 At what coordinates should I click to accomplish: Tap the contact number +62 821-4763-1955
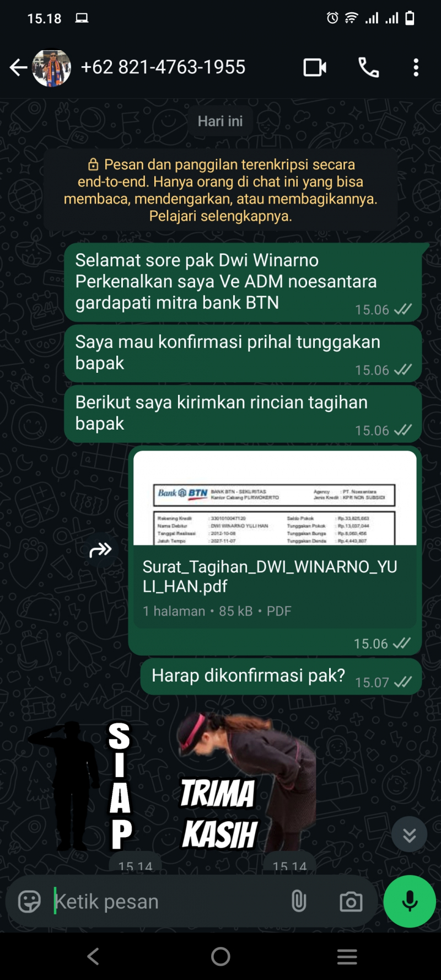pos(163,67)
